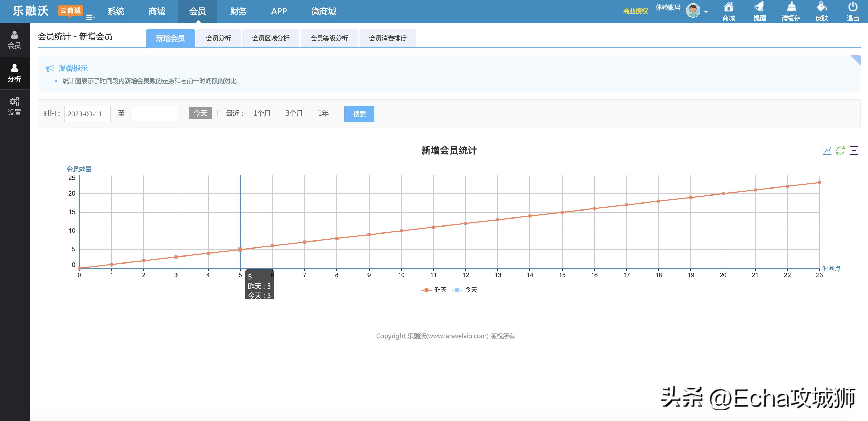Select the 1年 recent range option
Image resolution: width=868 pixels, height=421 pixels.
(323, 114)
